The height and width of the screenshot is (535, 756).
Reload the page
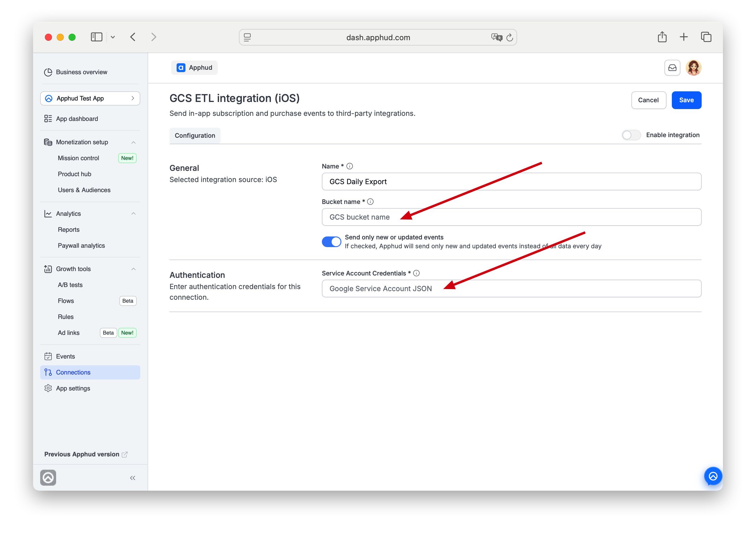coord(509,37)
